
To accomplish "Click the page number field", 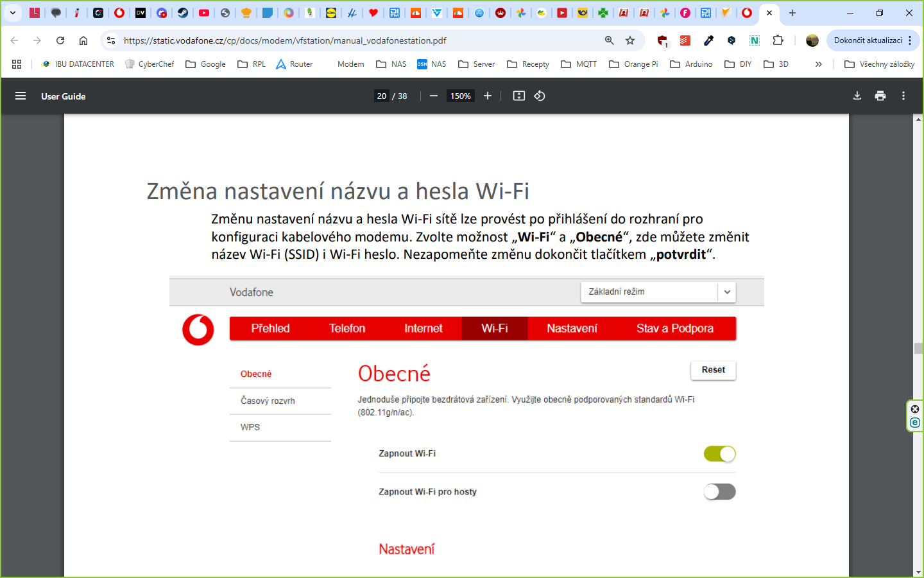I will point(382,96).
